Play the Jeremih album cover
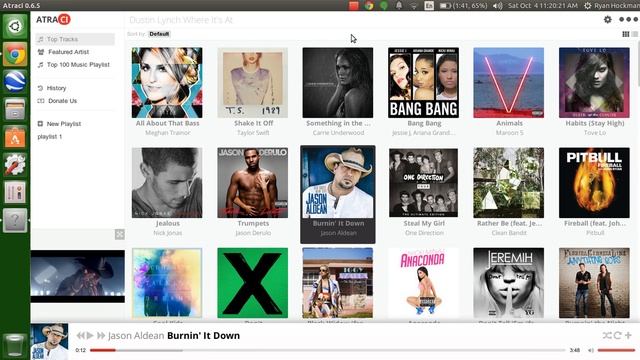The image size is (640, 360). point(509,283)
